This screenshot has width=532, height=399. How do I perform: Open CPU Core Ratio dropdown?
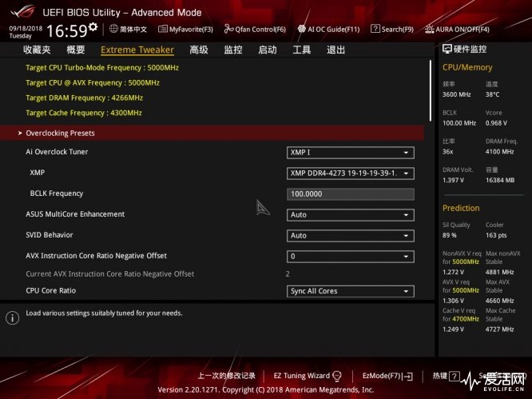(350, 291)
